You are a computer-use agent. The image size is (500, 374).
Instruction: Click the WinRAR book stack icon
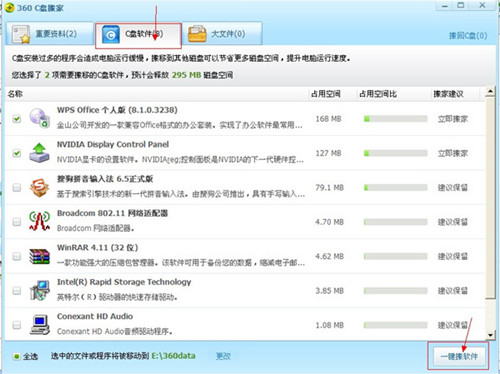coord(39,256)
